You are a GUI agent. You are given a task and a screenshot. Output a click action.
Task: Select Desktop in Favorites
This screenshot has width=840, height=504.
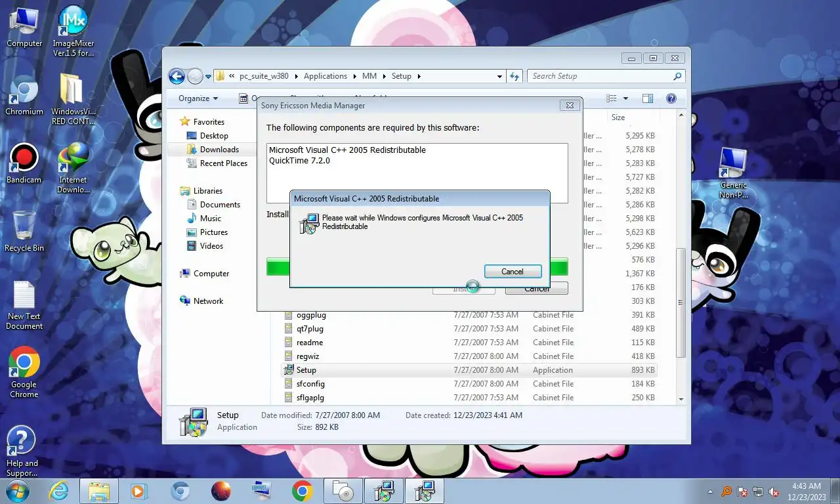pyautogui.click(x=214, y=136)
